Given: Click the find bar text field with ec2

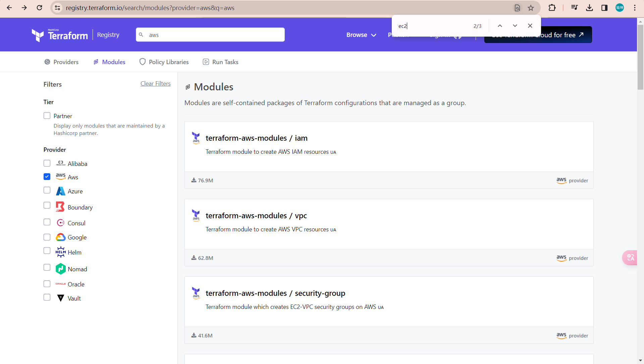Looking at the screenshot, I should (x=433, y=26).
